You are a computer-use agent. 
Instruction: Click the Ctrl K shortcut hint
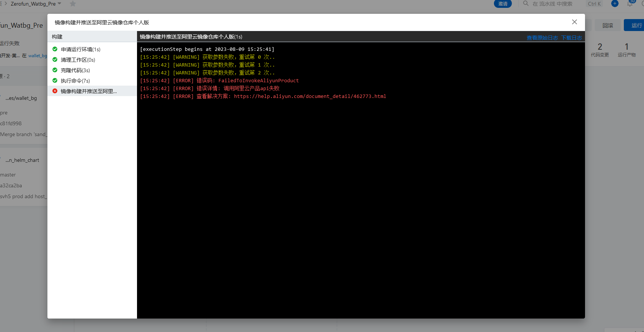click(594, 4)
